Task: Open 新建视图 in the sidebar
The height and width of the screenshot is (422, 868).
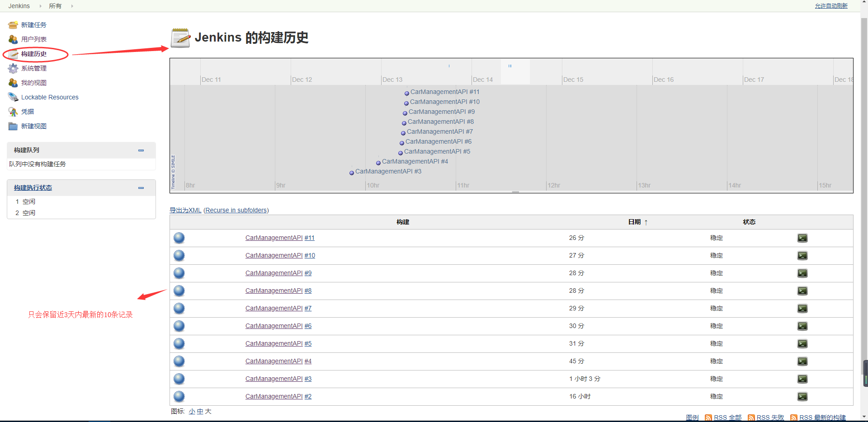Action: pos(34,126)
